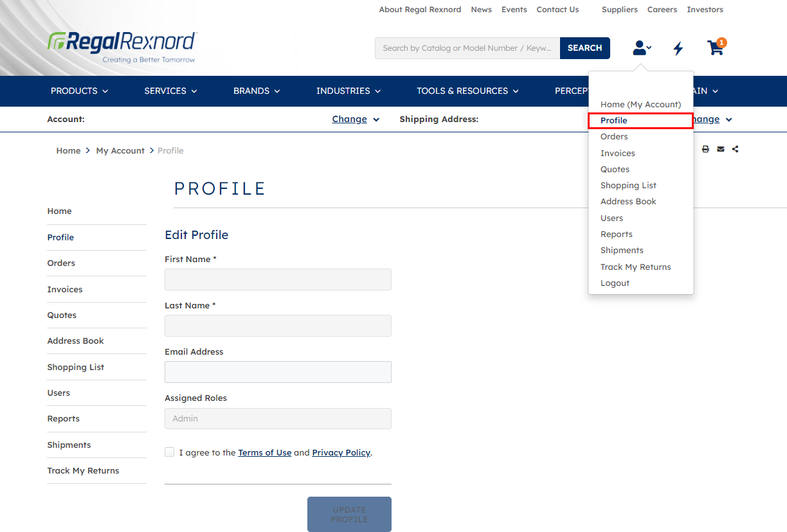The width and height of the screenshot is (787, 532).
Task: Click My Account in the breadcrumb
Action: 120,151
